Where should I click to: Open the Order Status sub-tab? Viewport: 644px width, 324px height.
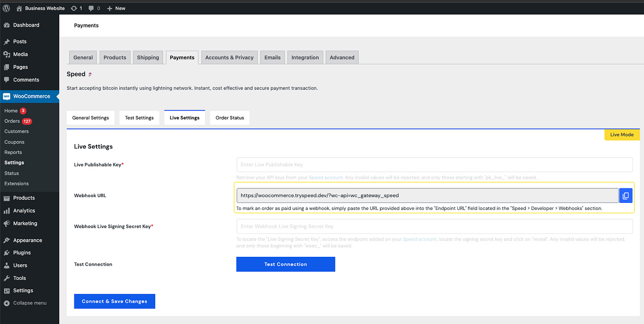pos(230,118)
